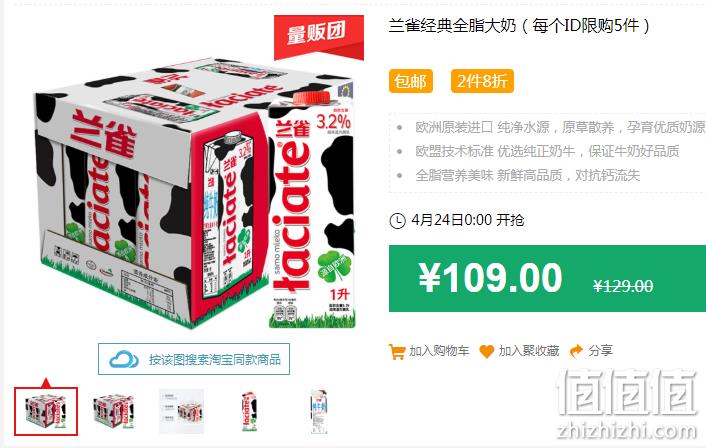Click the cloud icon in image search

tap(123, 359)
